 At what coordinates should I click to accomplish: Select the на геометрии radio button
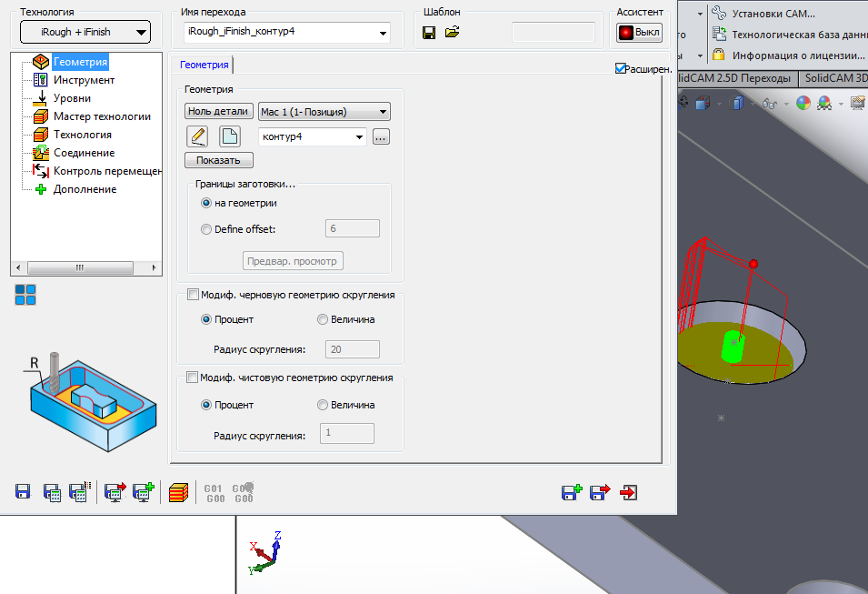point(206,204)
